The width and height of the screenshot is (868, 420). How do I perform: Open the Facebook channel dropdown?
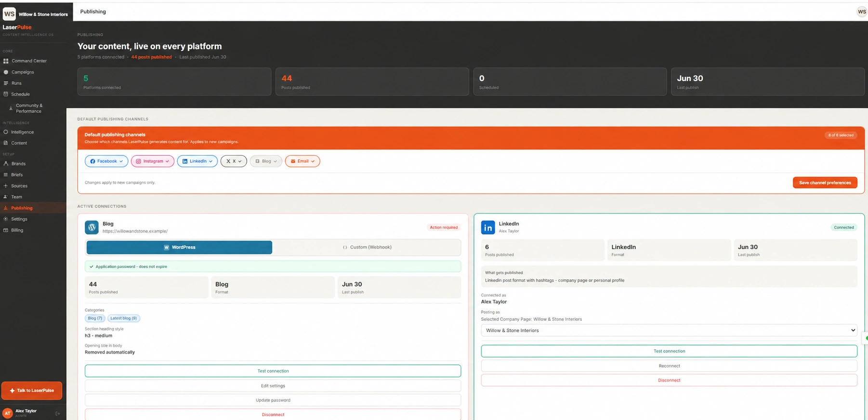coord(106,161)
